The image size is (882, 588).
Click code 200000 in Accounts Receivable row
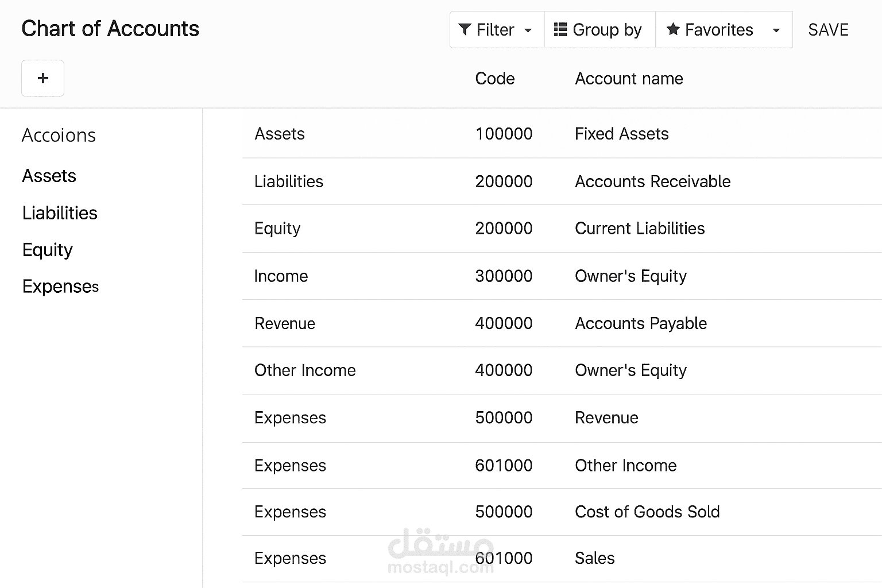[x=504, y=181]
